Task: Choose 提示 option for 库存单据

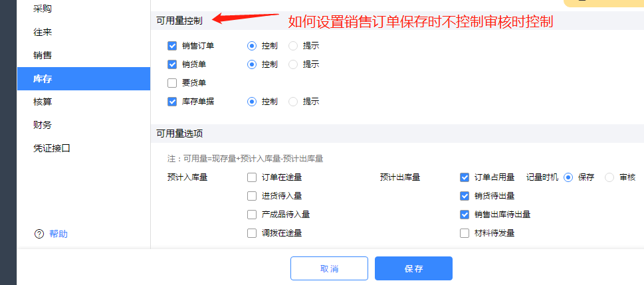Action: point(293,102)
